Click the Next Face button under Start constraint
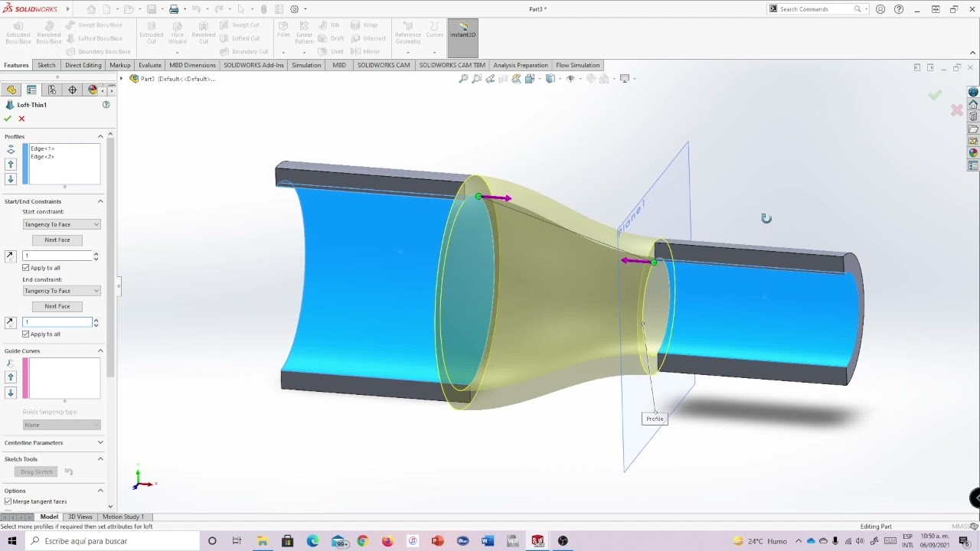Image resolution: width=980 pixels, height=551 pixels. 57,240
